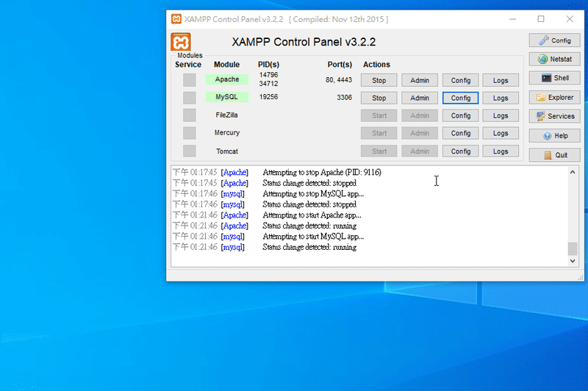Open Tomcat Logs menu

[x=501, y=151]
